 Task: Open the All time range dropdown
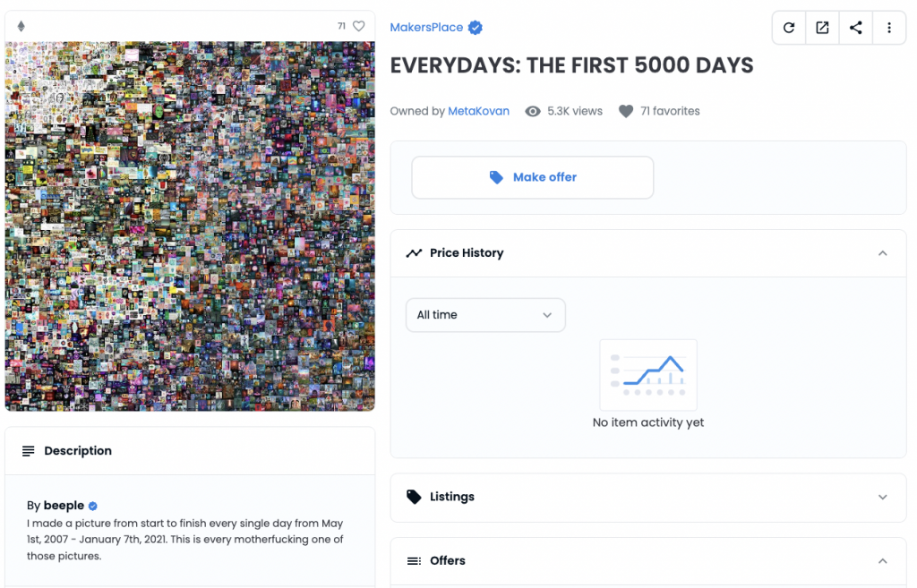click(485, 315)
